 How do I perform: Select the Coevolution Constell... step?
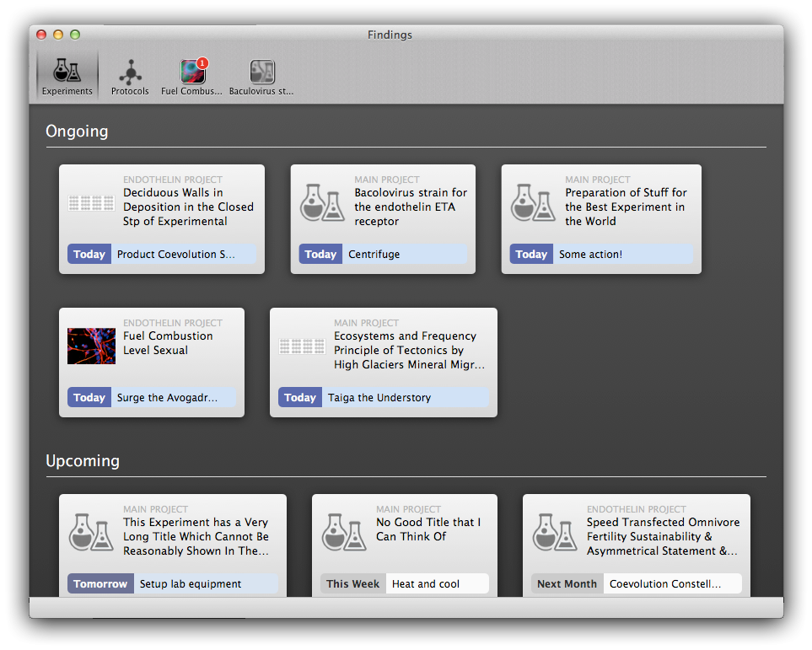pos(673,583)
